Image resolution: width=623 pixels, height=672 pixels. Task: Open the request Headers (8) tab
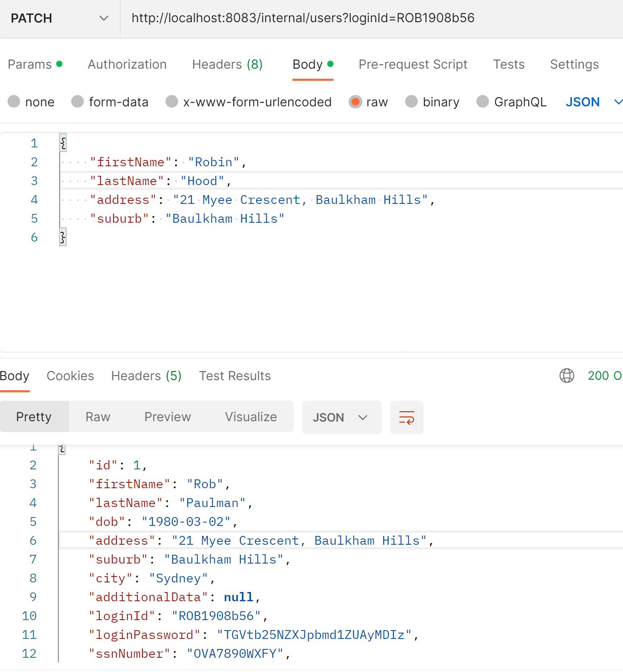(x=227, y=64)
